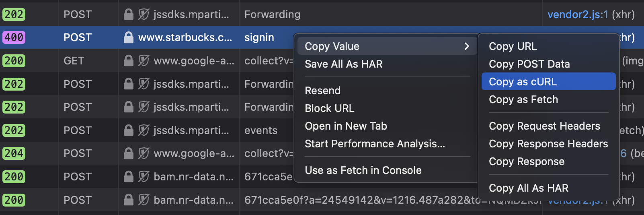The height and width of the screenshot is (215, 644).
Task: Click the 200 status badge on the GET row
Action: coord(14,61)
